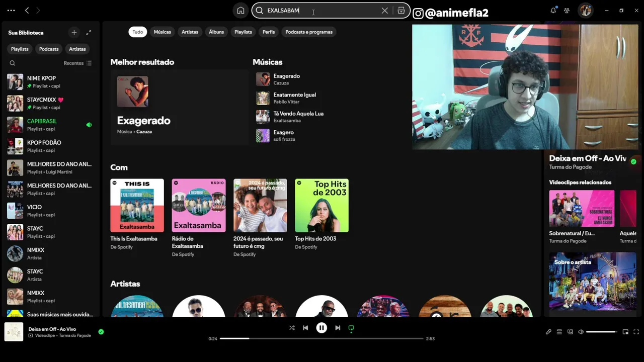The height and width of the screenshot is (362, 644).
Task: Open Recentes sort dropdown
Action: tap(77, 63)
